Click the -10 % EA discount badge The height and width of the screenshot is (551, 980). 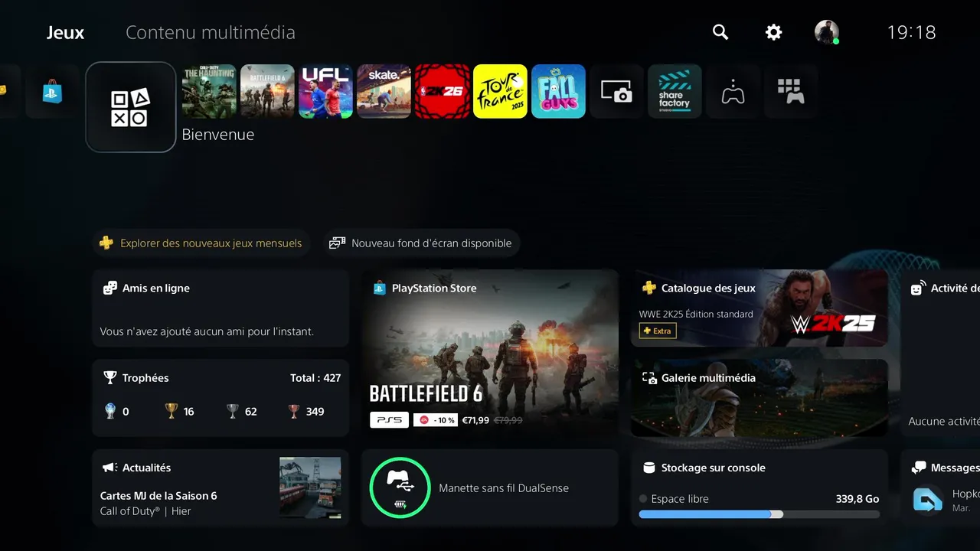click(436, 420)
